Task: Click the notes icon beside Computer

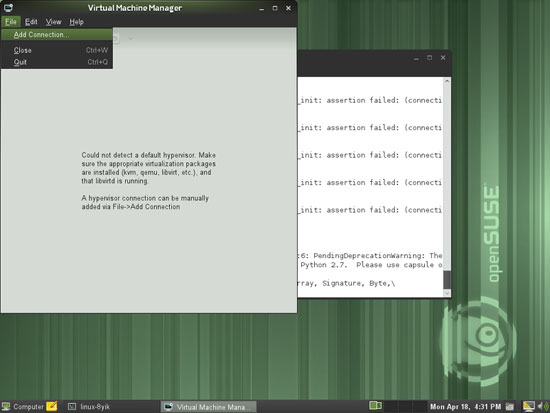Action: coord(52,406)
